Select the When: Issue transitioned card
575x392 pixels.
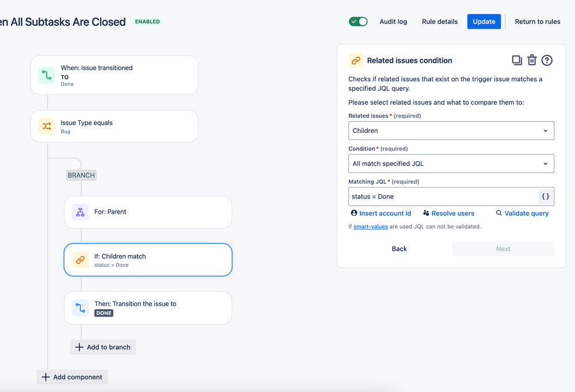point(115,75)
